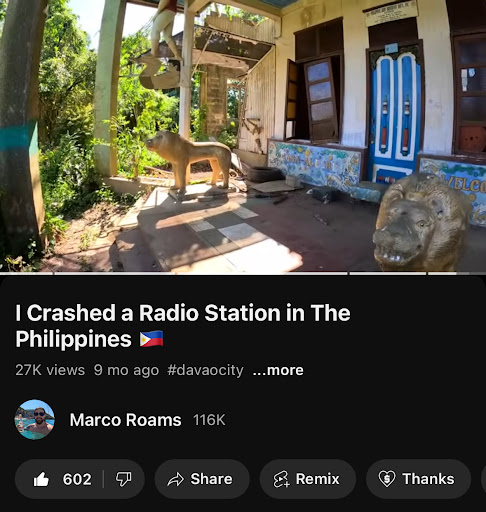Expand description with ...more

click(x=278, y=370)
